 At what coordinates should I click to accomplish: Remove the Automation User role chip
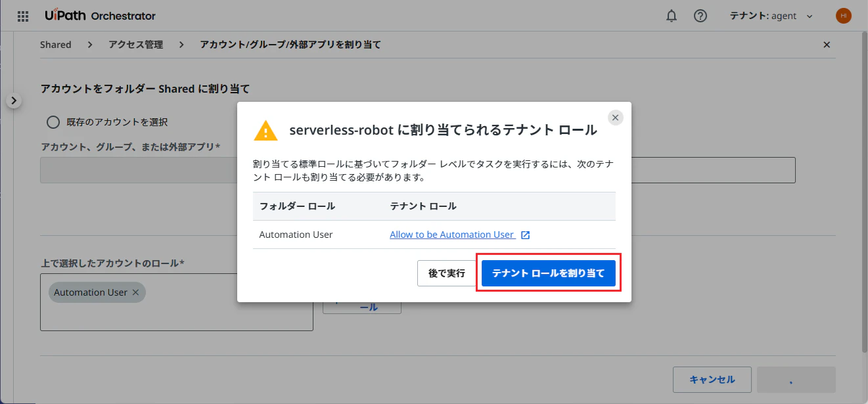[135, 292]
